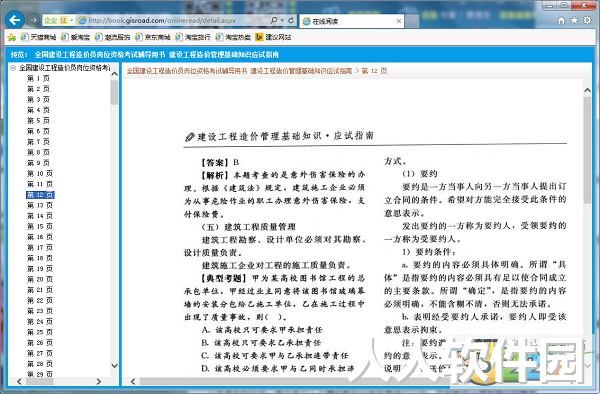600x394 pixels.
Task: Select 第 7 页 in tree
Action: tap(38, 142)
